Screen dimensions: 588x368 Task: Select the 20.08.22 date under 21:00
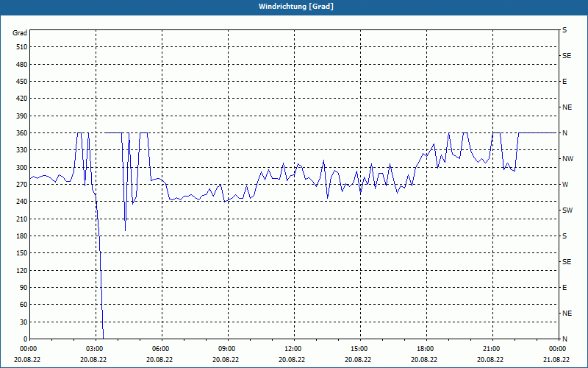pos(490,359)
